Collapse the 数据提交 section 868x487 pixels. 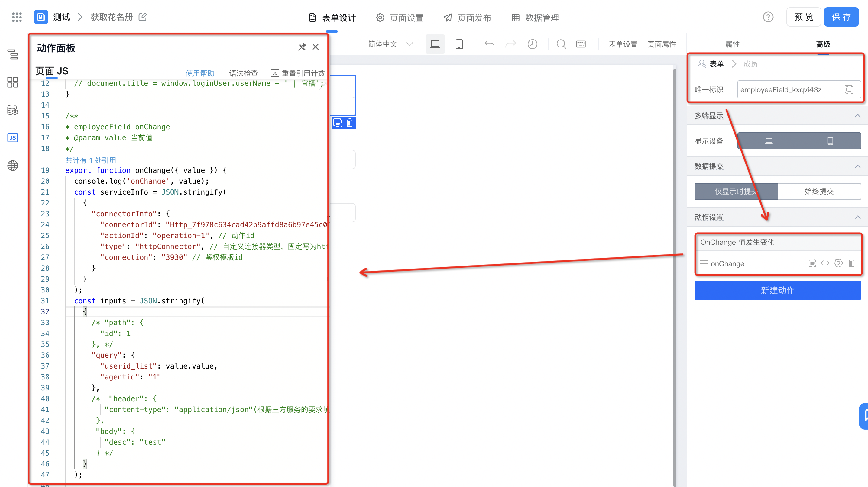[x=857, y=166]
